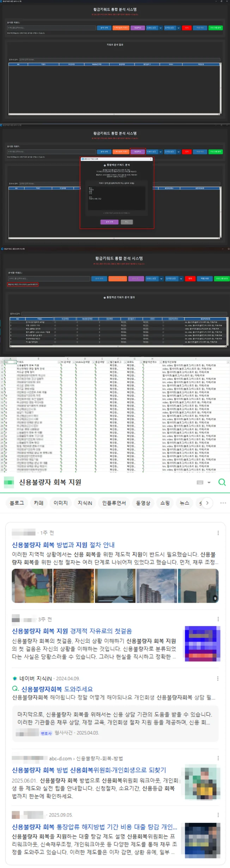
Task: Expand the '검색량 설정' dropdown arrow in the empty-results window
Action: coord(178,28)
